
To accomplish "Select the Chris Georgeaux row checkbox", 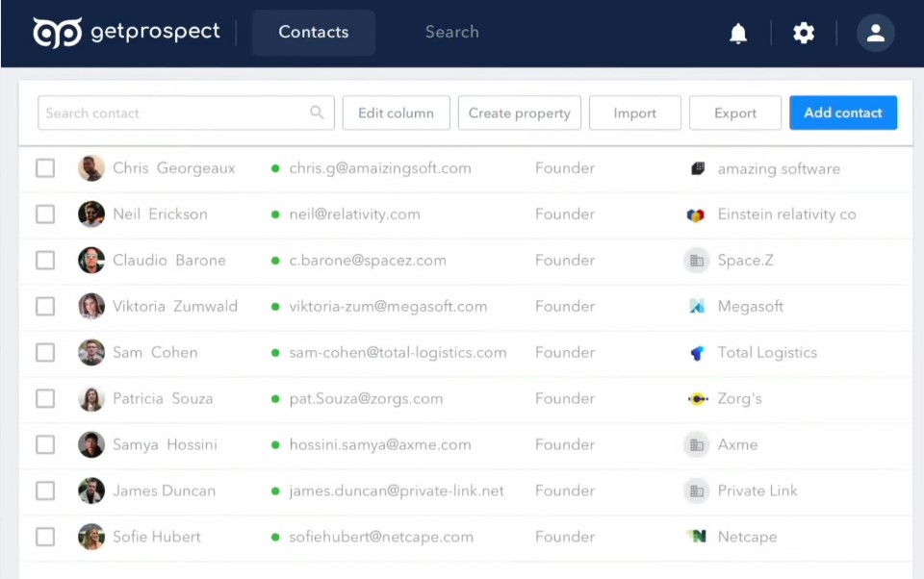I will point(44,167).
